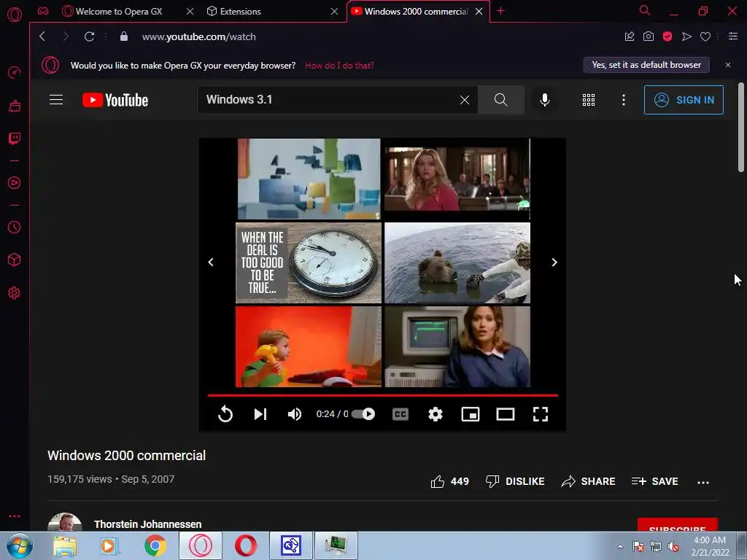Open the sidebar media player
747x560 pixels.
tap(15, 183)
